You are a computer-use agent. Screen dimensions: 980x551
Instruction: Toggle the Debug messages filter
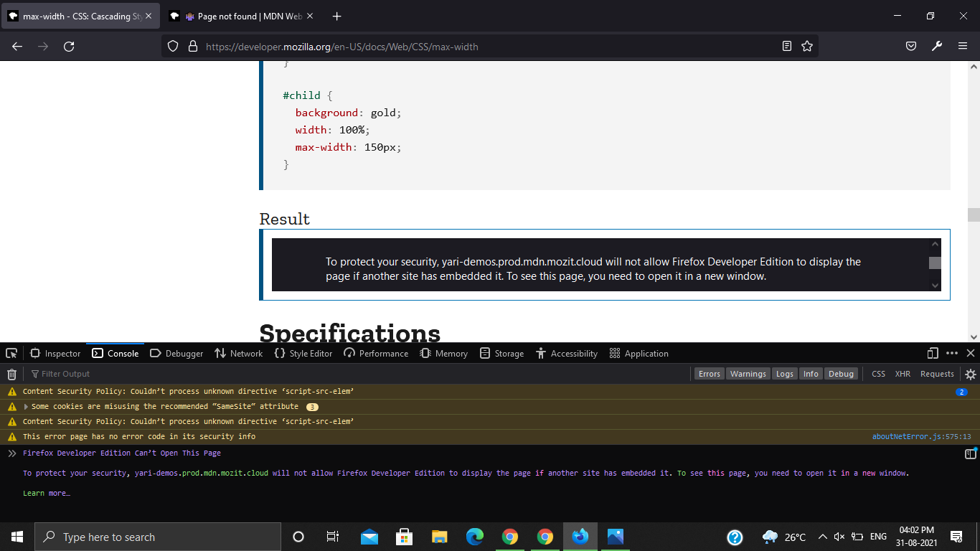point(841,373)
